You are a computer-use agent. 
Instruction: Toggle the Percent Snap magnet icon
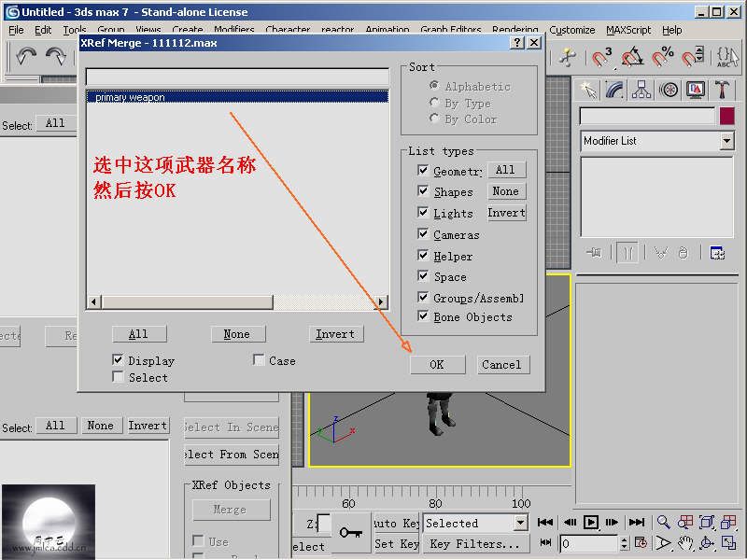tap(663, 57)
